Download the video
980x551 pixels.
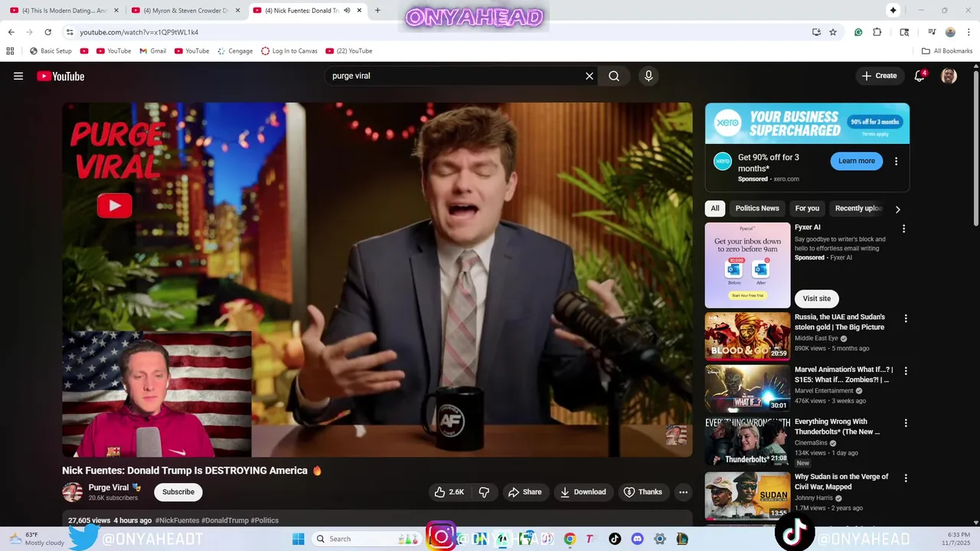point(583,492)
